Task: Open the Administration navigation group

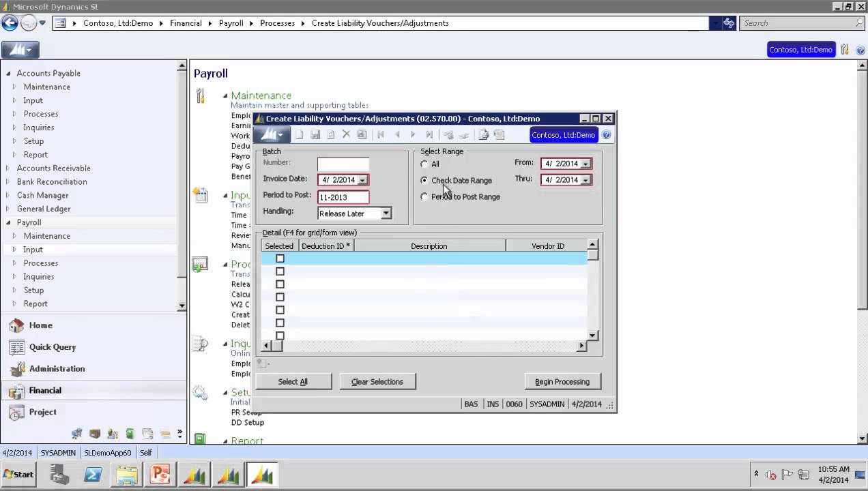Action: coord(93,369)
